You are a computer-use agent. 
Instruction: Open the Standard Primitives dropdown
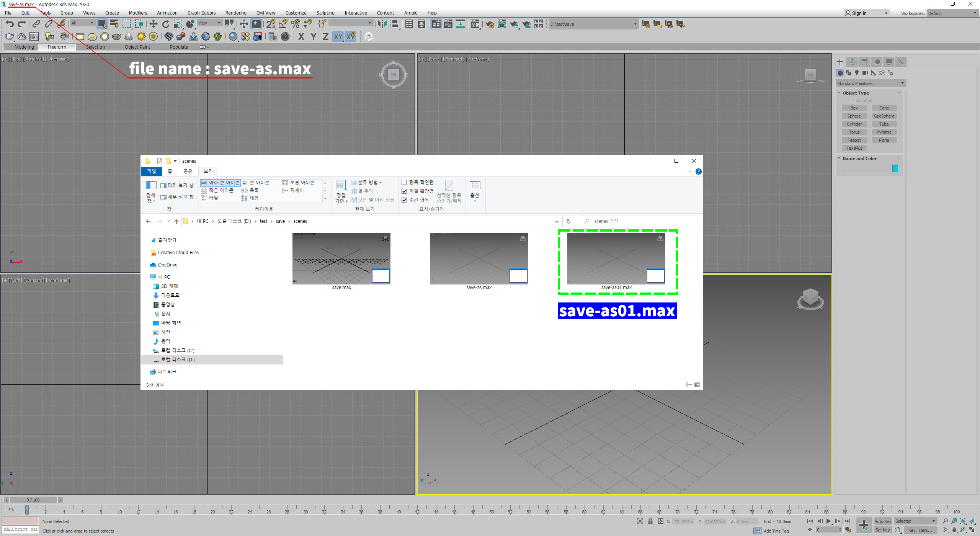point(870,83)
